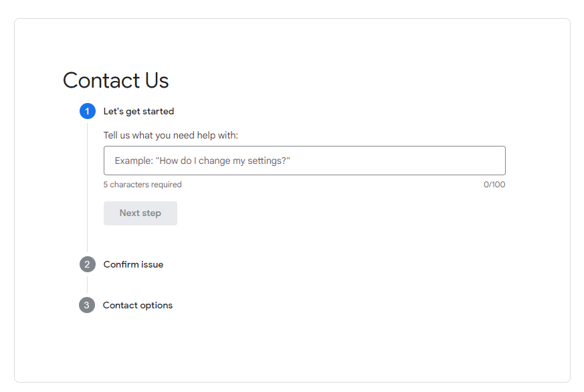Click the 0/100 character counter
The height and width of the screenshot is (392, 584).
click(x=495, y=184)
